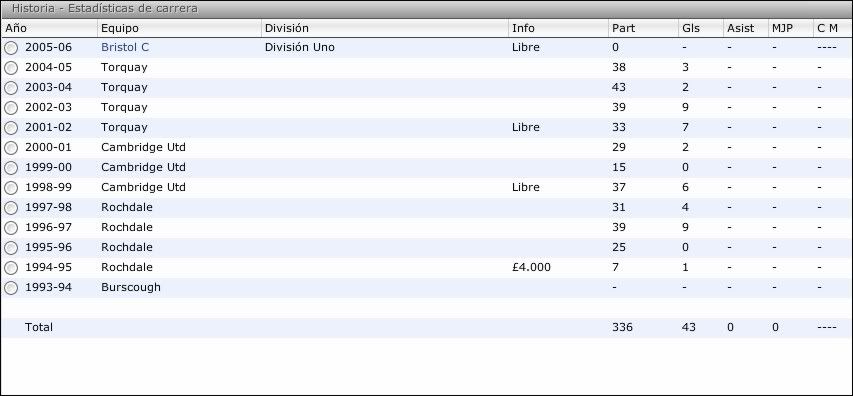Click the total appearances value 336
Screen dimensions: 853x396
[622, 327]
